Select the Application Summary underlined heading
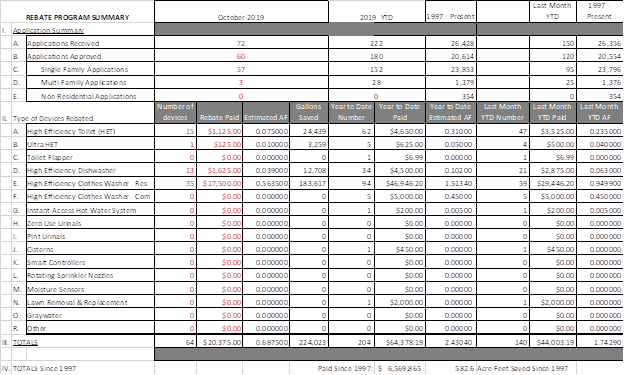 (x=49, y=30)
